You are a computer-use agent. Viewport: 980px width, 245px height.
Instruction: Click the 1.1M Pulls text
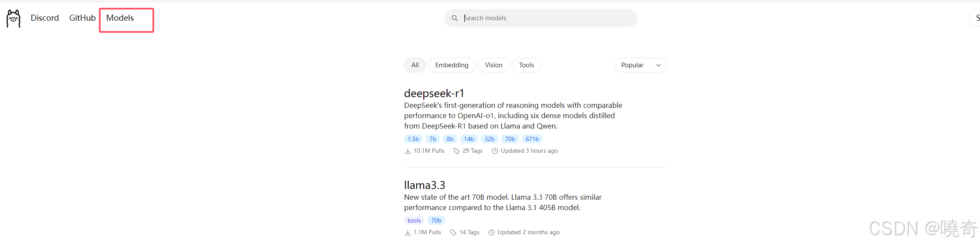(428, 232)
